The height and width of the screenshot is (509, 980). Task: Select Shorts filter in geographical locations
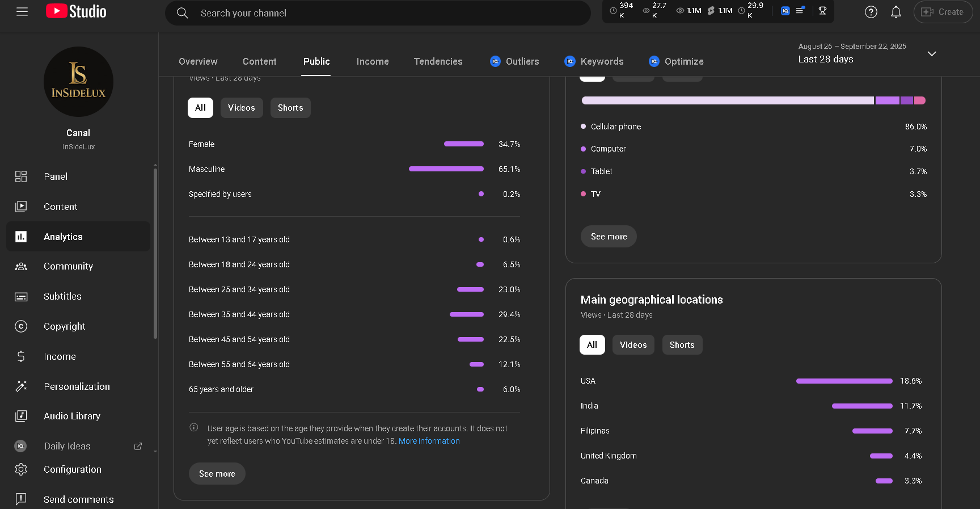point(682,345)
